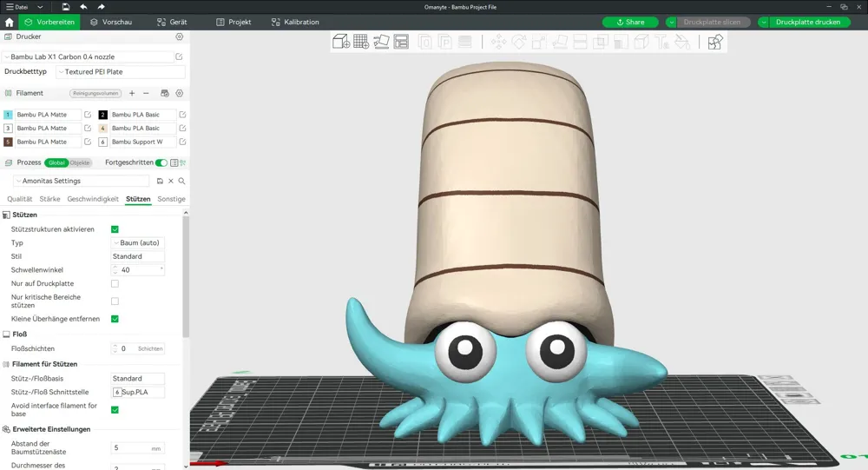The image size is (868, 470).
Task: Discard changes to Amonitas Settings preset
Action: pyautogui.click(x=171, y=181)
